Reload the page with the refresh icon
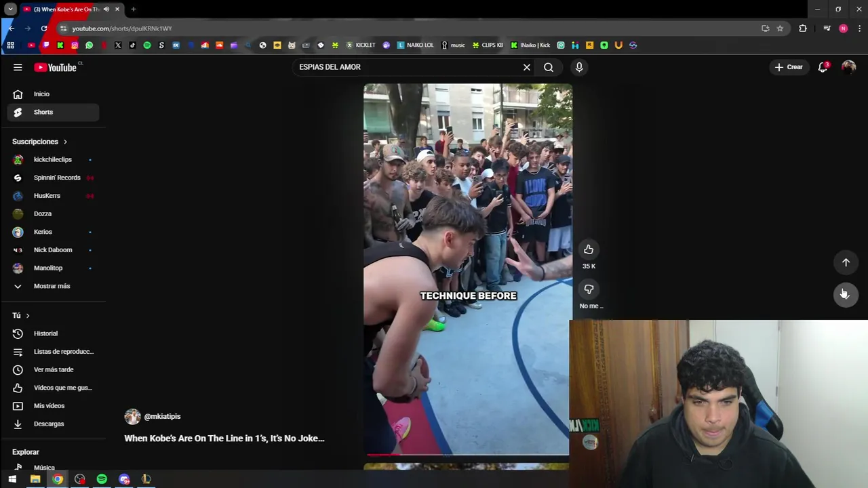The image size is (868, 488). coord(44,28)
